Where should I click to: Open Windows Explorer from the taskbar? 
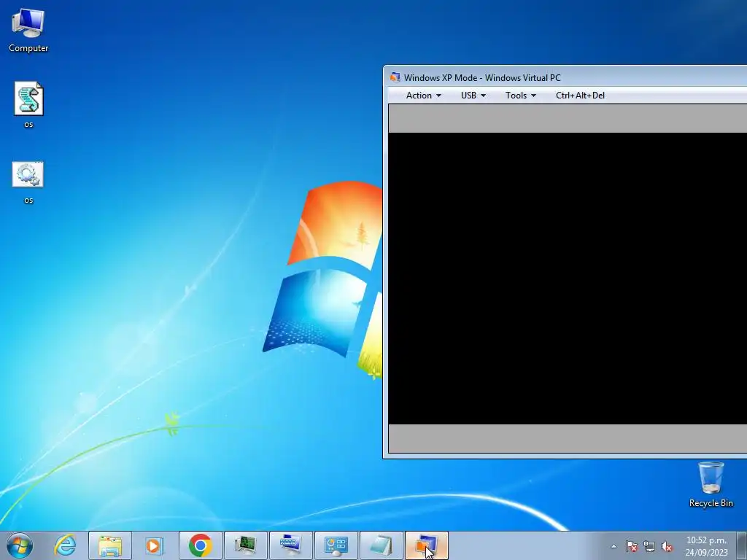[110, 545]
